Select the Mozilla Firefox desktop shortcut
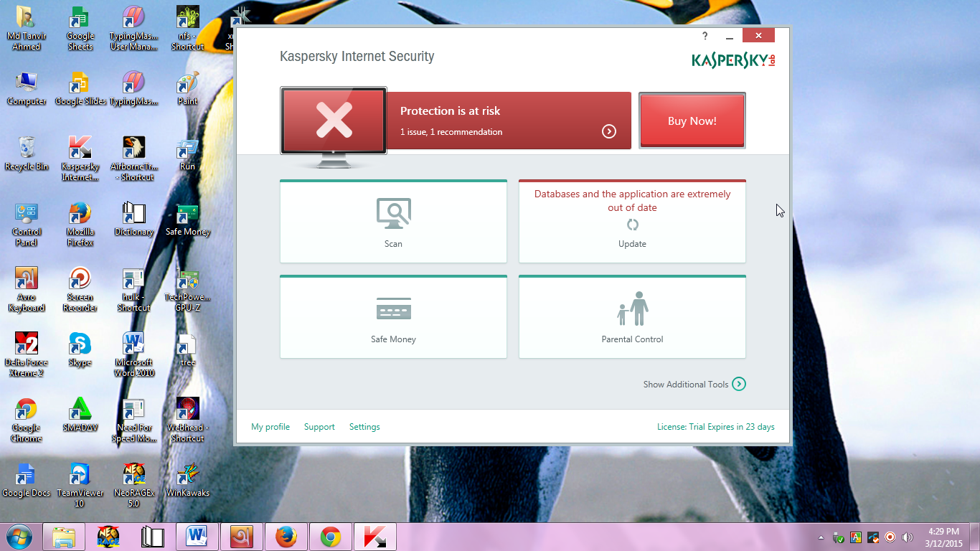The image size is (980, 551). pyautogui.click(x=80, y=224)
